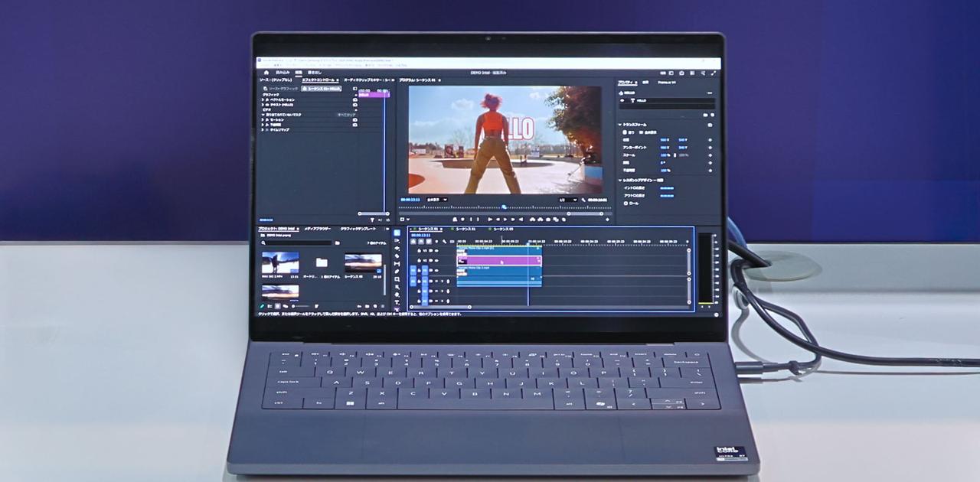Open the fullscreen icon at top right
Image resolution: width=980 pixels, height=482 pixels.
tap(714, 73)
